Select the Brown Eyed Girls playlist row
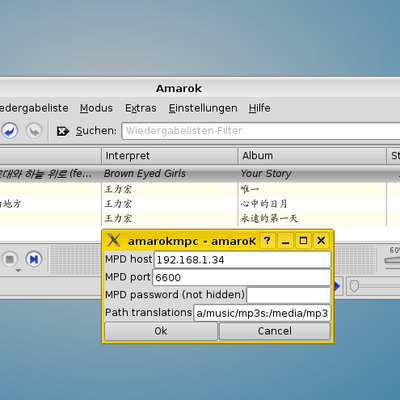This screenshot has width=400, height=400. point(200,173)
